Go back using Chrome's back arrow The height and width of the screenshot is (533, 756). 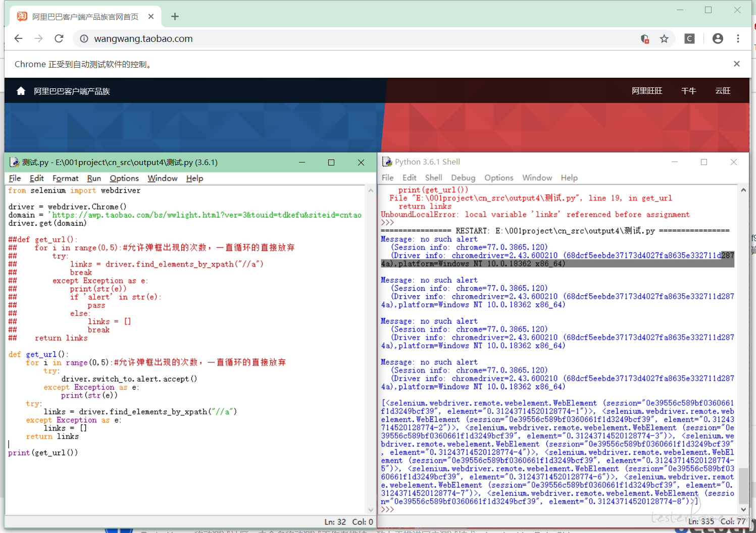[19, 38]
